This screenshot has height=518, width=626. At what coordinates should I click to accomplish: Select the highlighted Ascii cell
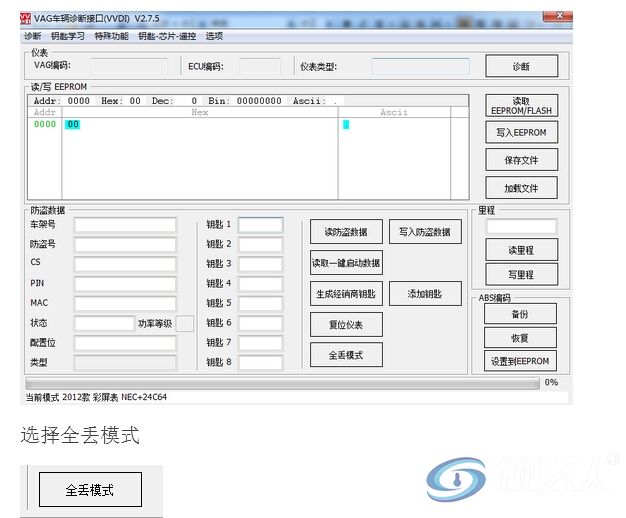point(346,125)
